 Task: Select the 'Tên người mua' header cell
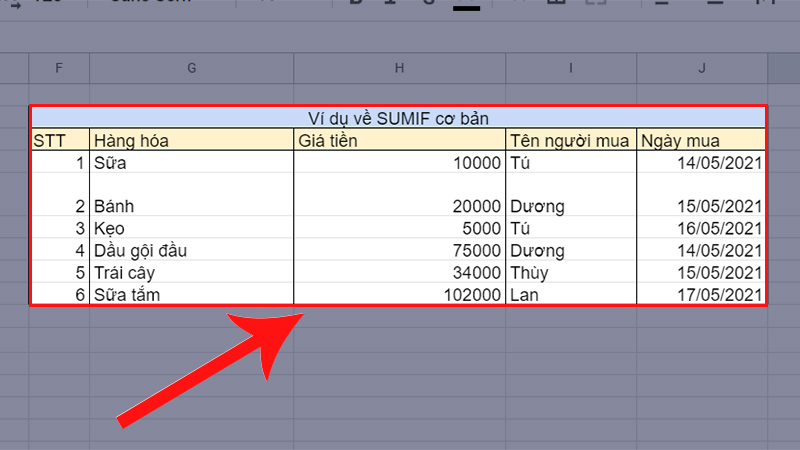[x=570, y=140]
